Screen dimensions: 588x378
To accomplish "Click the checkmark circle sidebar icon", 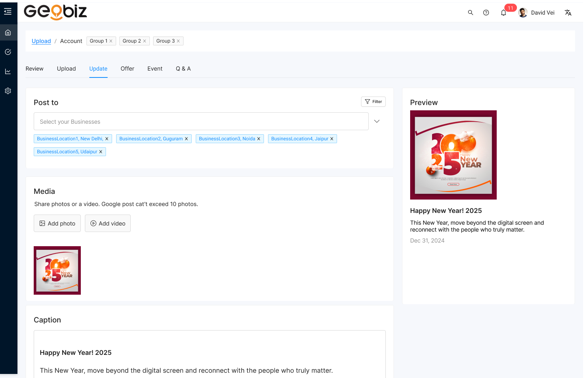I will pyautogui.click(x=8, y=52).
